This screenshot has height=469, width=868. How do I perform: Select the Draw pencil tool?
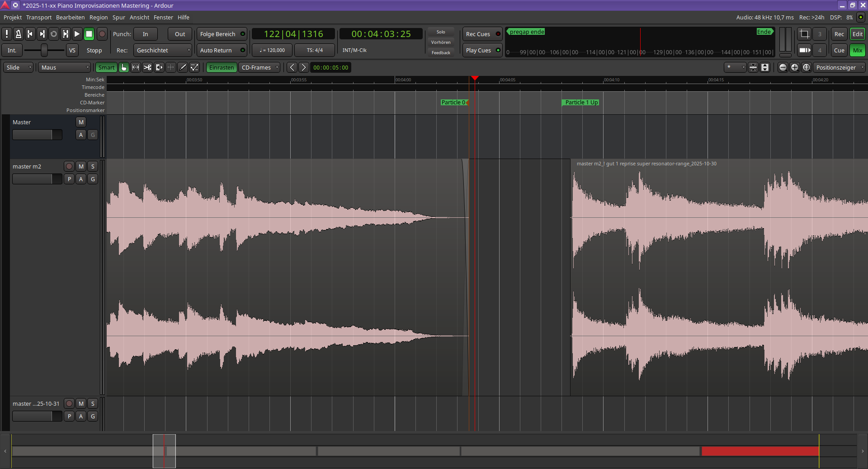pyautogui.click(x=183, y=67)
